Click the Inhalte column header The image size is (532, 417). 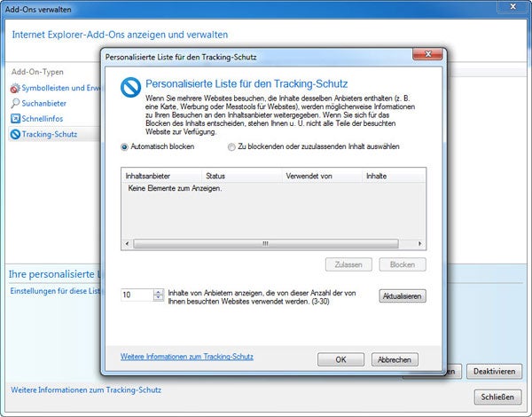(x=394, y=176)
